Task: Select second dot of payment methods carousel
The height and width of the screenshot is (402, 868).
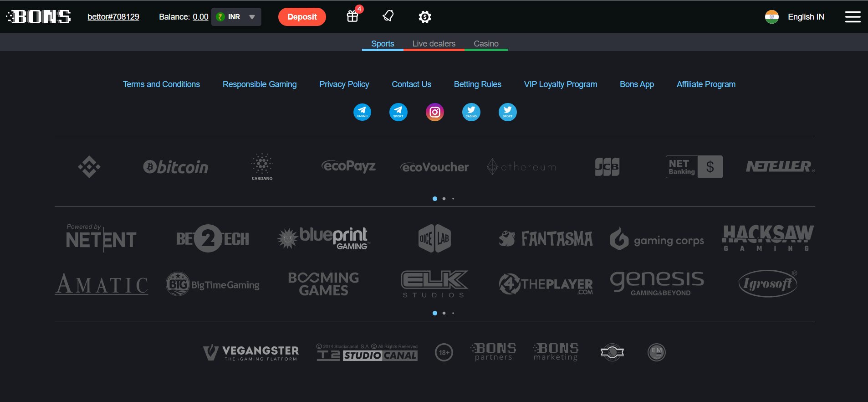Action: click(x=444, y=199)
